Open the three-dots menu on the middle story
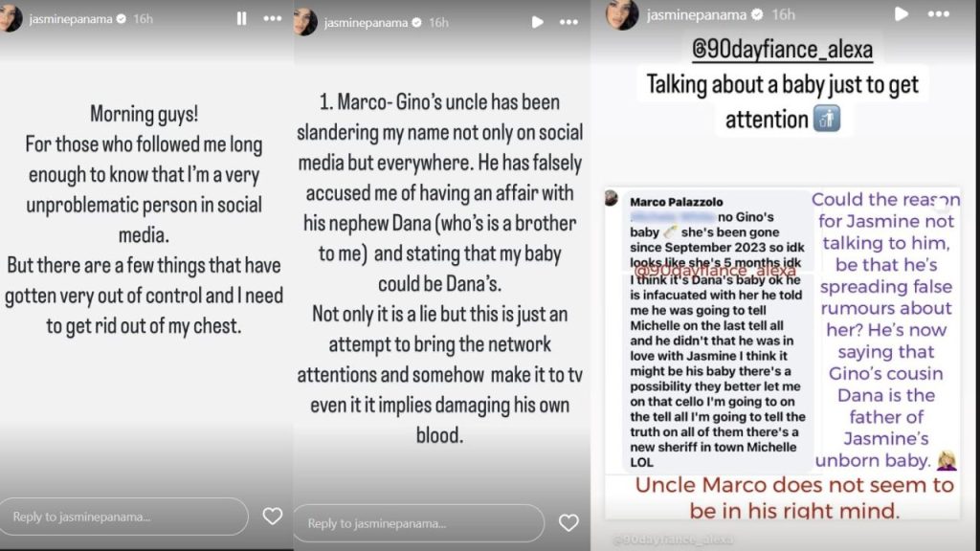980x551 pixels. 568,23
